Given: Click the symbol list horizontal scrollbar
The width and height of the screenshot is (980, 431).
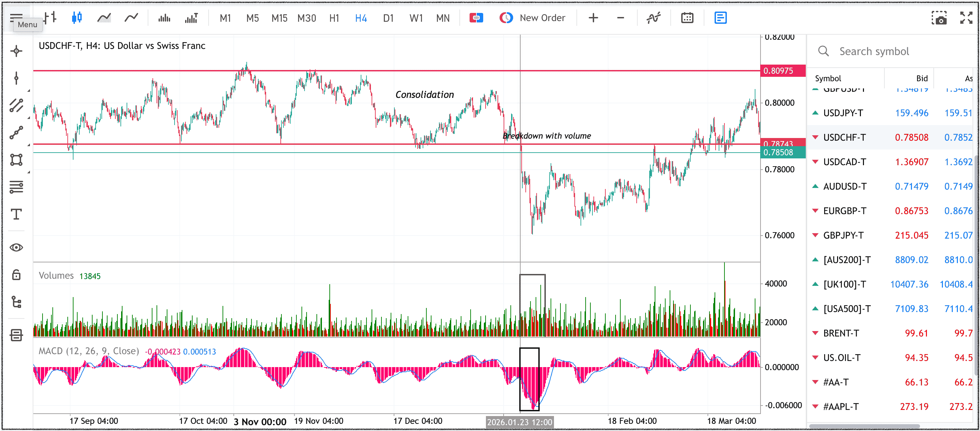Looking at the screenshot, I should [x=864, y=426].
